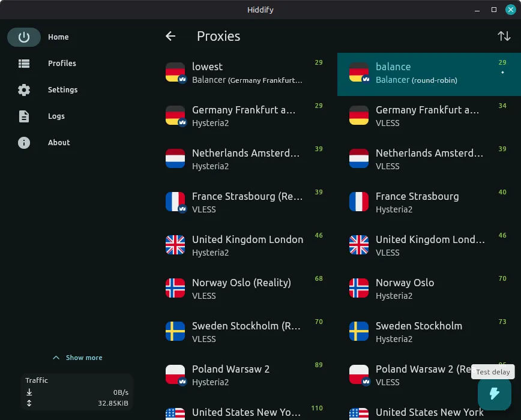Image resolution: width=521 pixels, height=420 pixels.
Task: Click France flag of Strasbourg Hysteria2 row
Action: 359,202
